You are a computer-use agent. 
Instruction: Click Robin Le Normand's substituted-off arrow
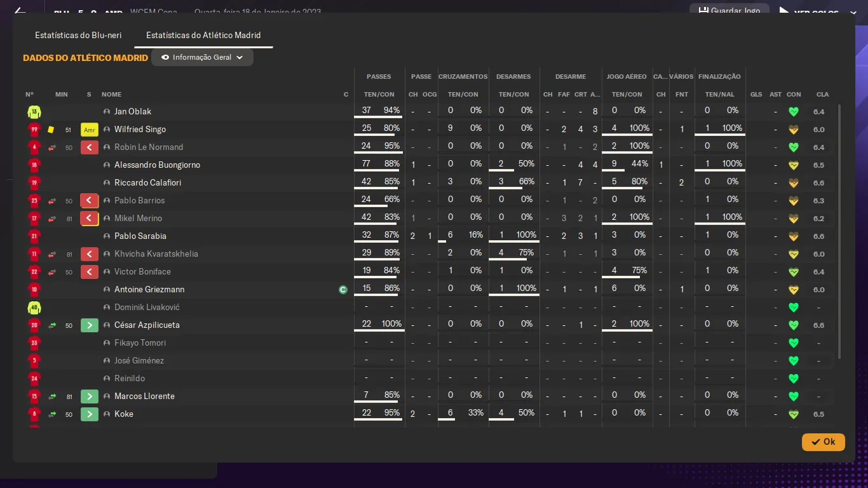point(90,147)
